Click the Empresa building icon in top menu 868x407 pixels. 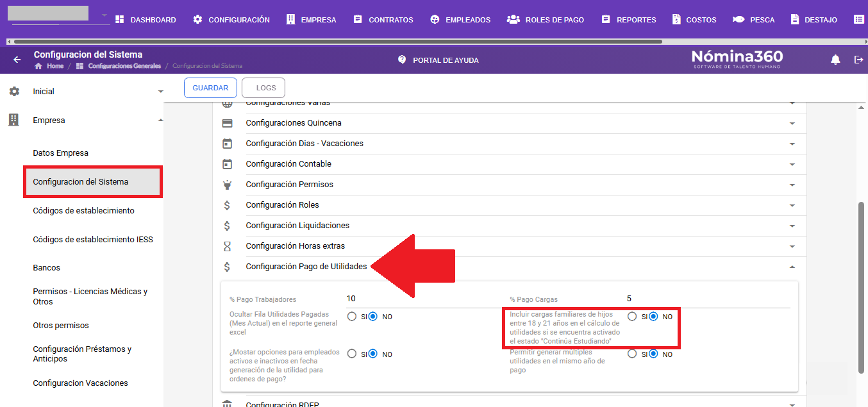(x=291, y=19)
